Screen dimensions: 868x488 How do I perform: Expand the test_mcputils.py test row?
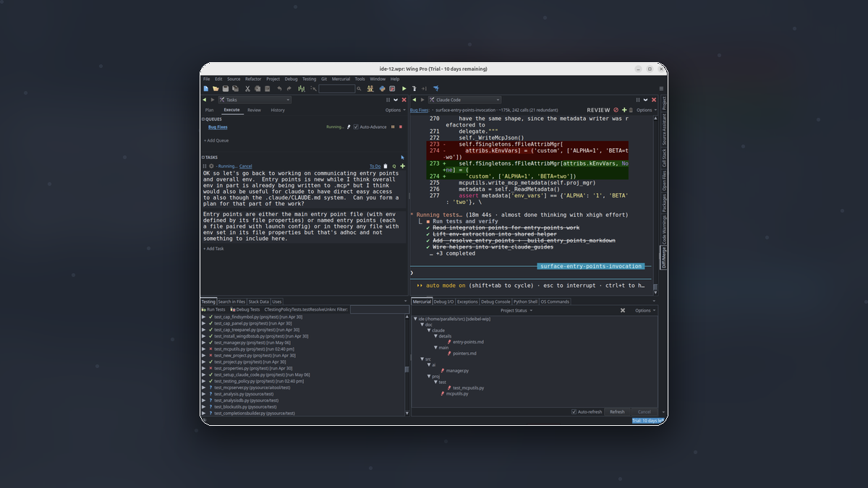203,348
